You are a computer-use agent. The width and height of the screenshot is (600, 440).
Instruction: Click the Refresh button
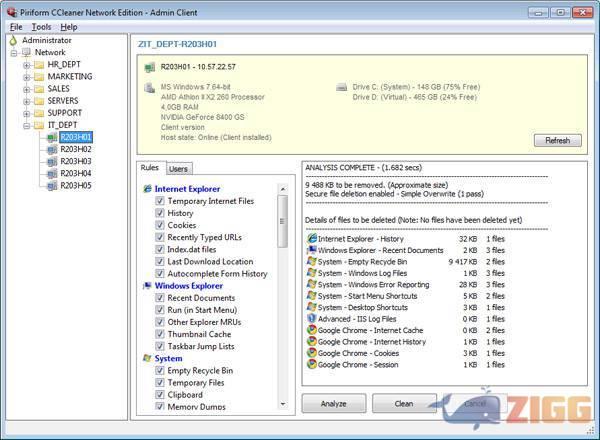(x=558, y=140)
